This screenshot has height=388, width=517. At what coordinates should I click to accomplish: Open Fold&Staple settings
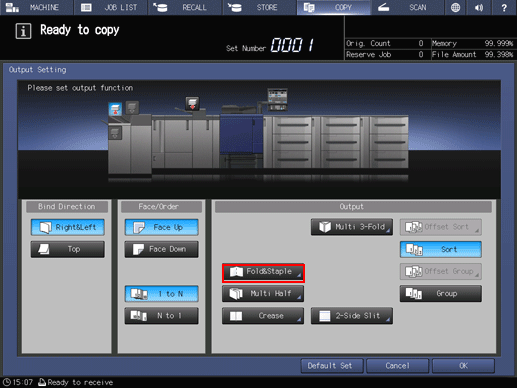point(263,272)
